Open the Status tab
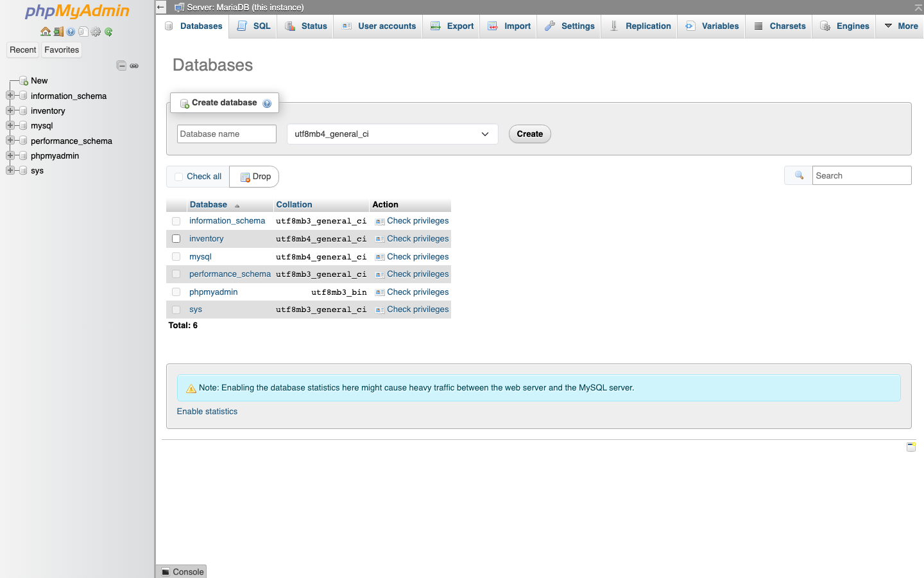The image size is (924, 578). point(305,26)
